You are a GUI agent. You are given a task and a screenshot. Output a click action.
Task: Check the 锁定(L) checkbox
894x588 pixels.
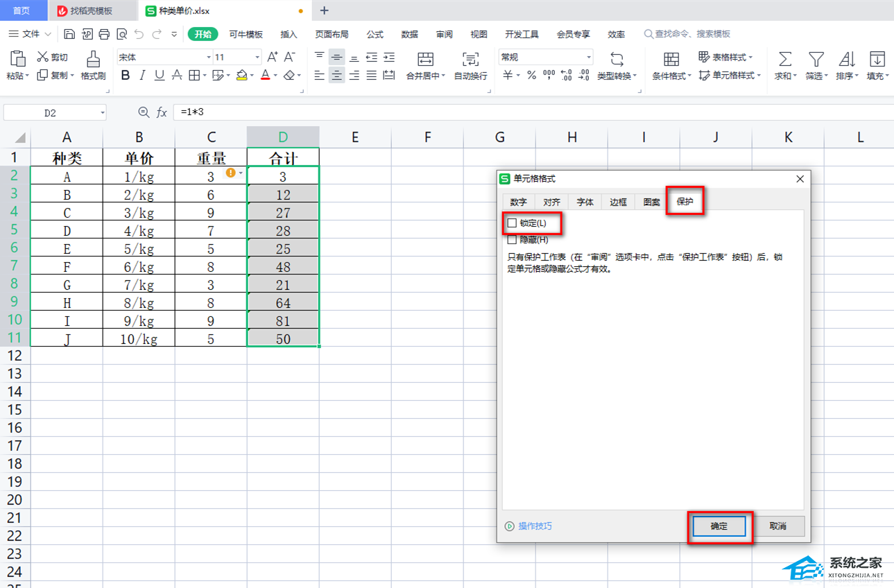(513, 223)
